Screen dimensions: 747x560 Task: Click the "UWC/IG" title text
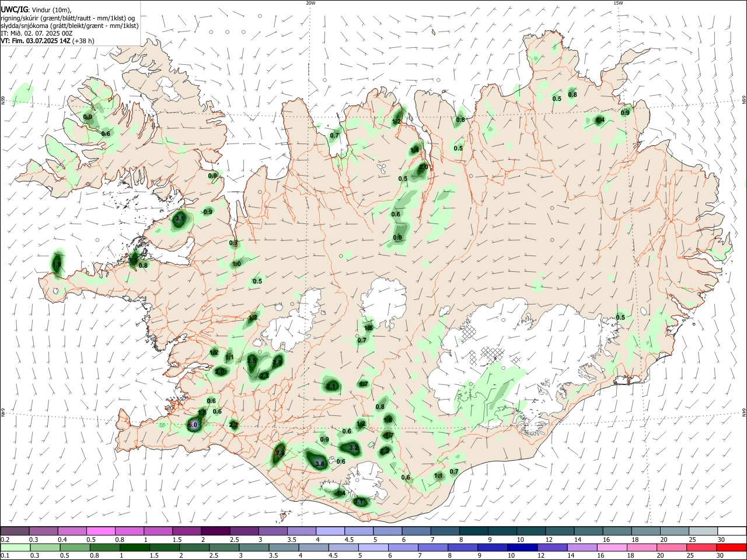(14, 9)
